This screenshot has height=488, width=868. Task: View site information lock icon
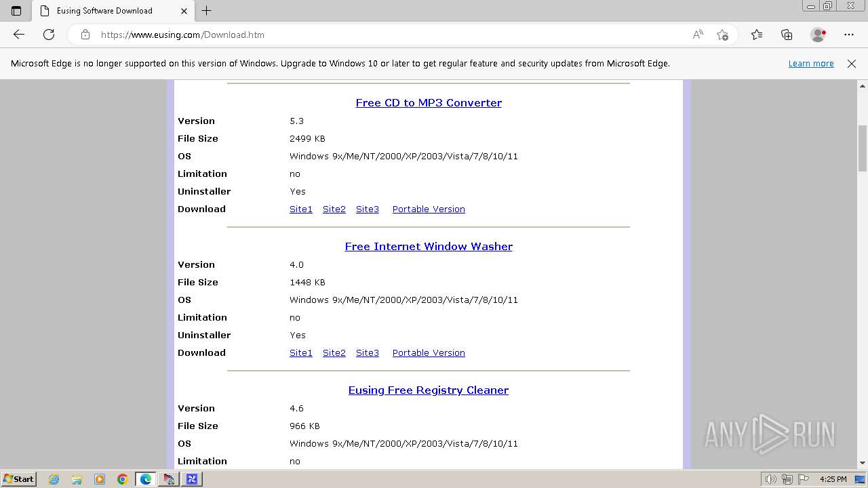(85, 35)
